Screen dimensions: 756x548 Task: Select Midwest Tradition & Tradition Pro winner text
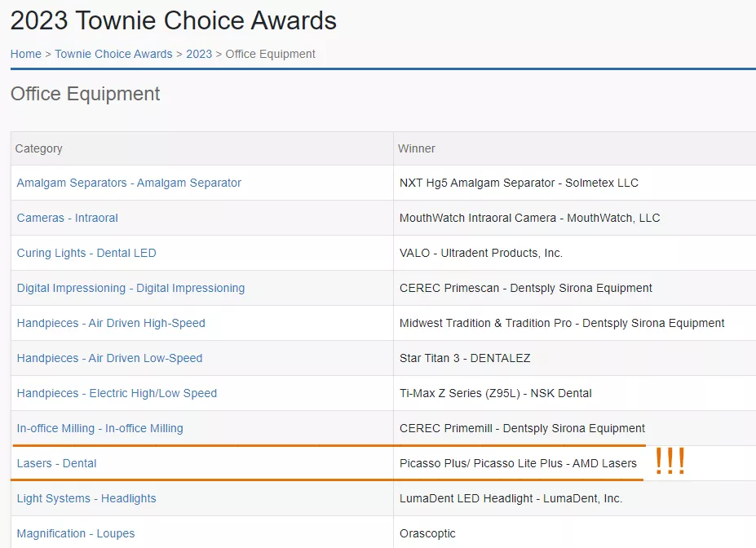(x=562, y=324)
